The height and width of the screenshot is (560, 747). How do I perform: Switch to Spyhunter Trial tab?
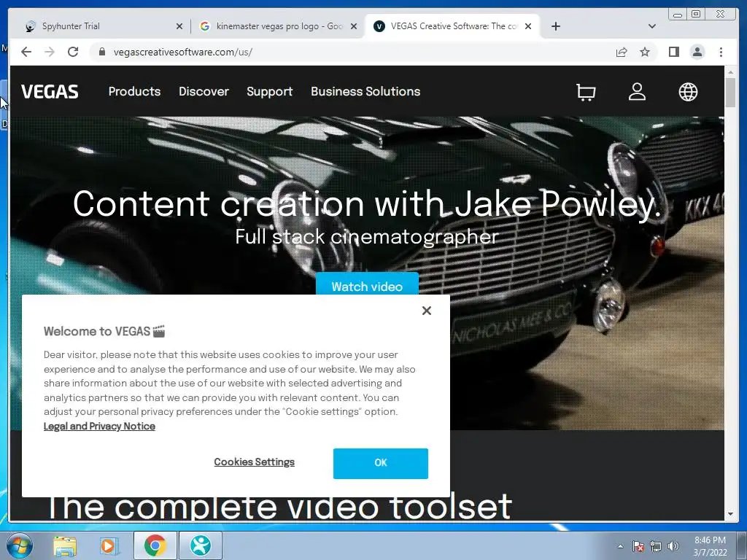coord(102,26)
